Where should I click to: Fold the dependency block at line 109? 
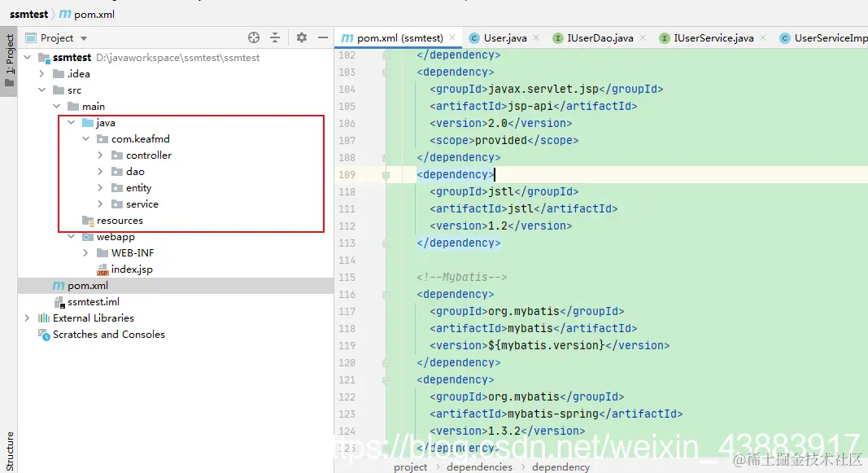click(x=386, y=174)
